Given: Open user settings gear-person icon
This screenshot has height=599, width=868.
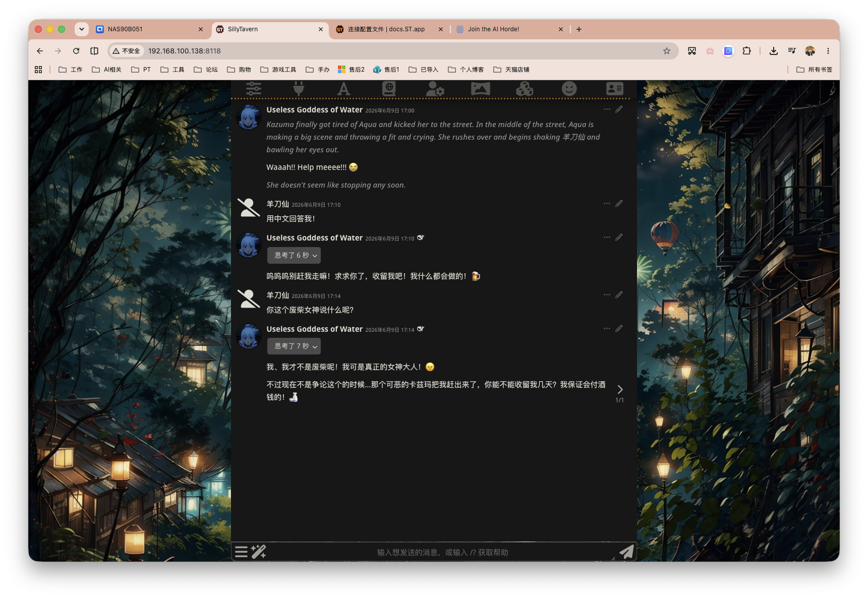Looking at the screenshot, I should click(435, 89).
